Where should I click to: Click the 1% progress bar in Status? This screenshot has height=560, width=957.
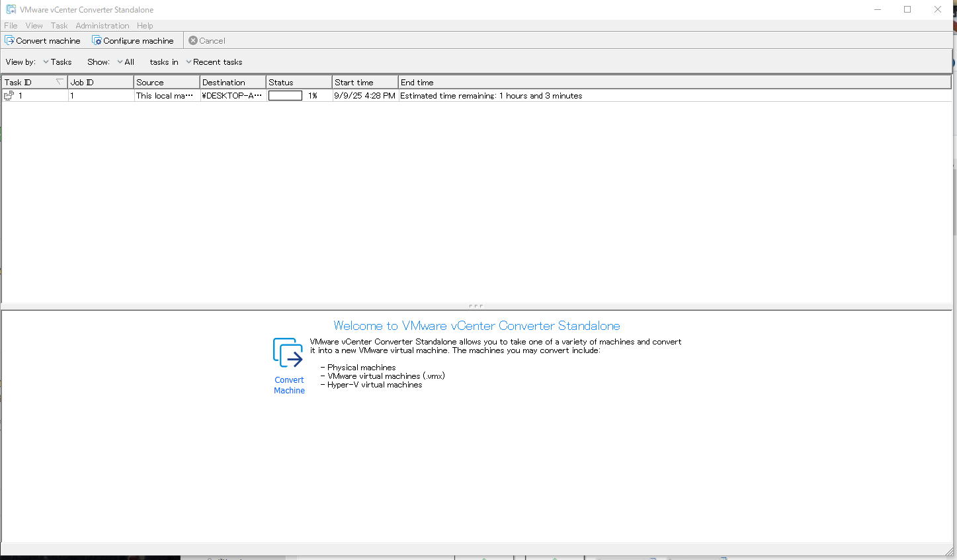(285, 96)
